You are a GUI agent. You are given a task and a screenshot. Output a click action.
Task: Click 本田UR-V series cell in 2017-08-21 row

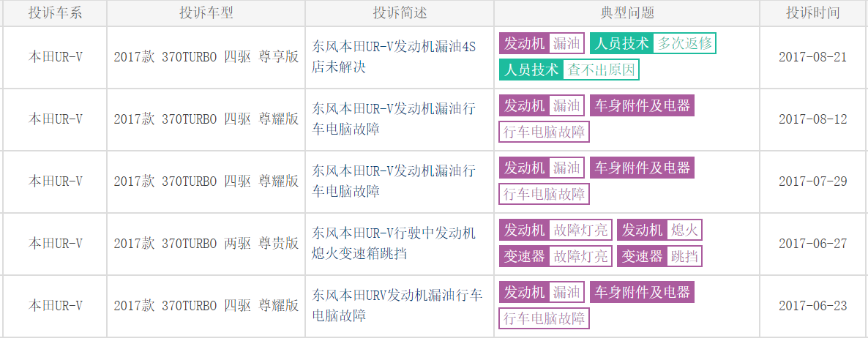[x=56, y=57]
